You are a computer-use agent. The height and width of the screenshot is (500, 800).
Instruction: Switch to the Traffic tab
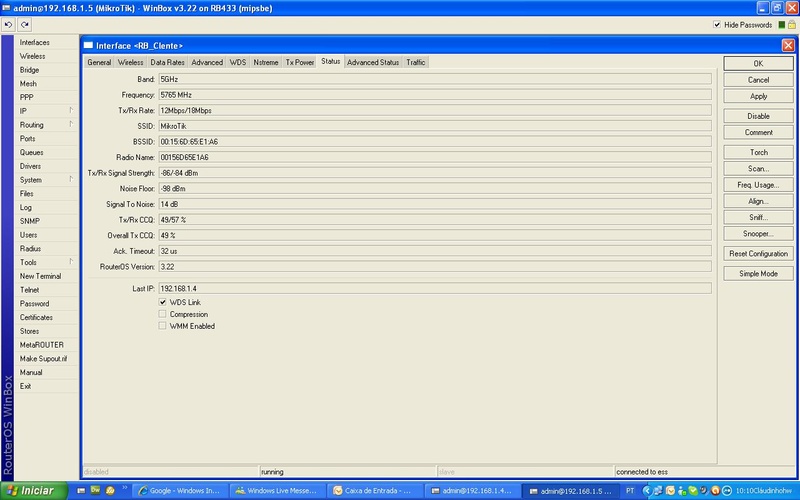tap(416, 62)
